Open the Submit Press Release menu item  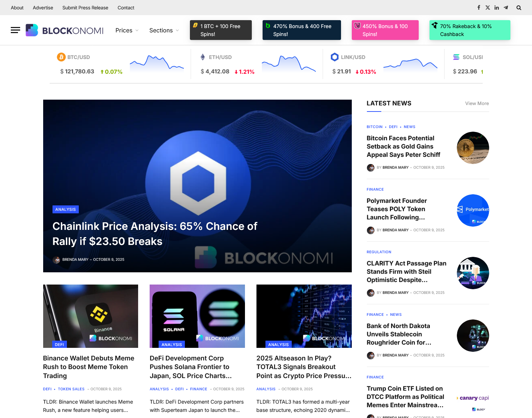pyautogui.click(x=85, y=8)
